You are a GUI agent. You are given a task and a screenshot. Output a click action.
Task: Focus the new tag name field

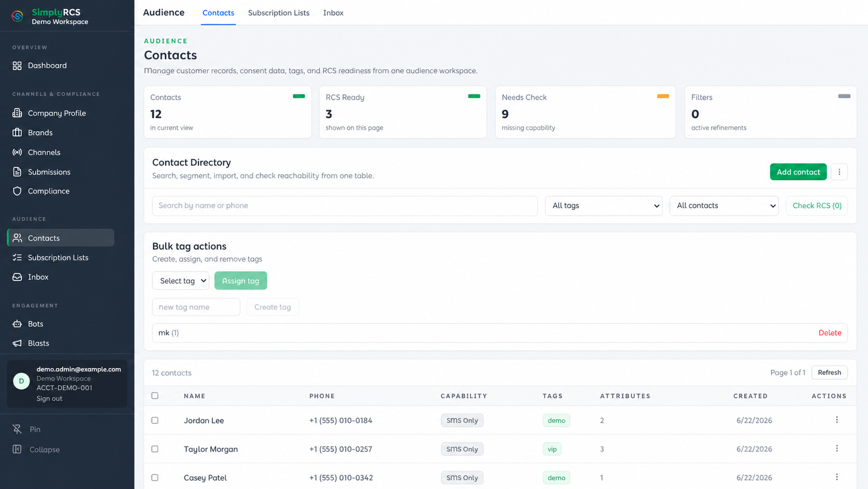[196, 307]
